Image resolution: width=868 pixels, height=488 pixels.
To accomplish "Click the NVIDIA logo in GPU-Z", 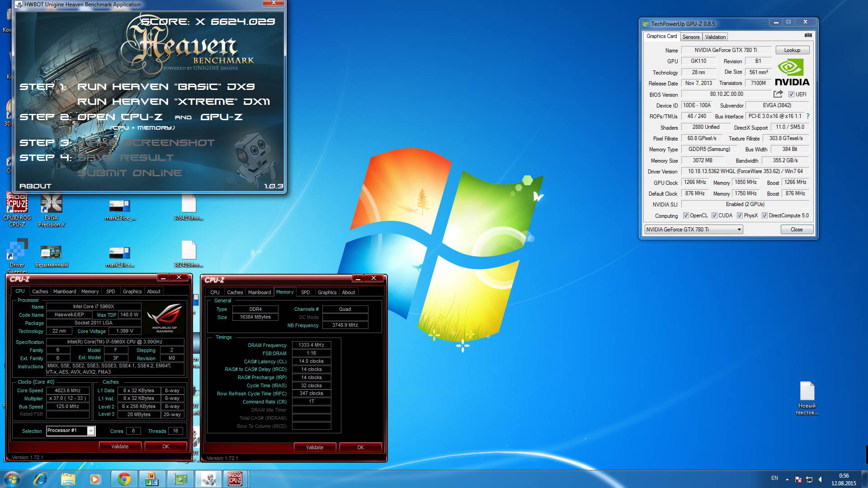I will [792, 72].
